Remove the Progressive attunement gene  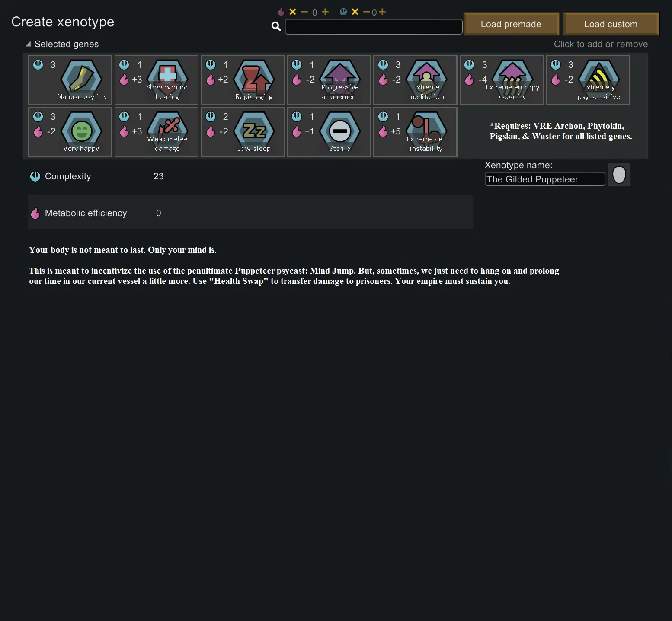[x=329, y=80]
